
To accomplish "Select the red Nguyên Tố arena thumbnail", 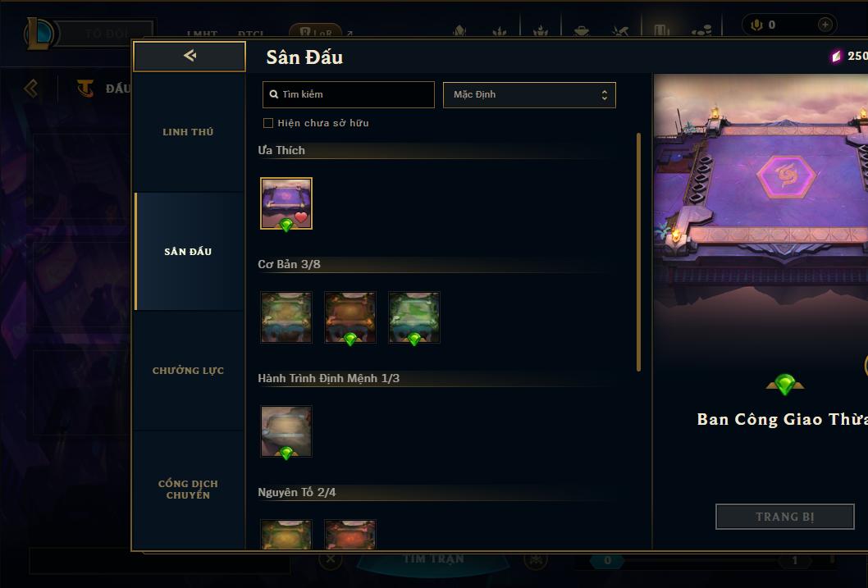I will 349,535.
